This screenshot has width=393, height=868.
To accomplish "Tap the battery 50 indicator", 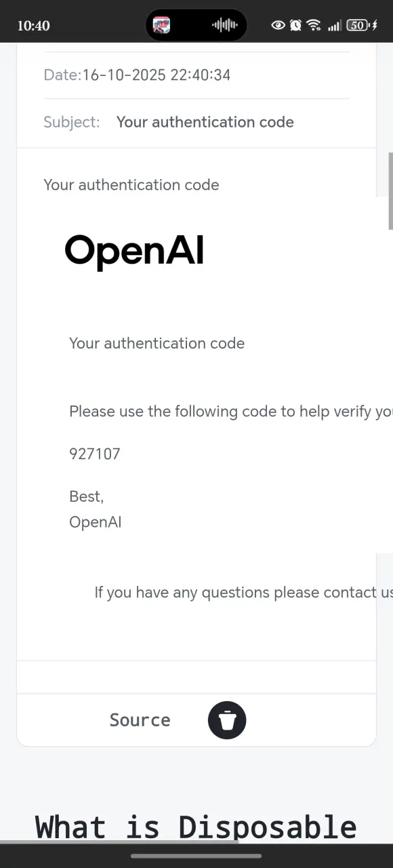I will (357, 26).
